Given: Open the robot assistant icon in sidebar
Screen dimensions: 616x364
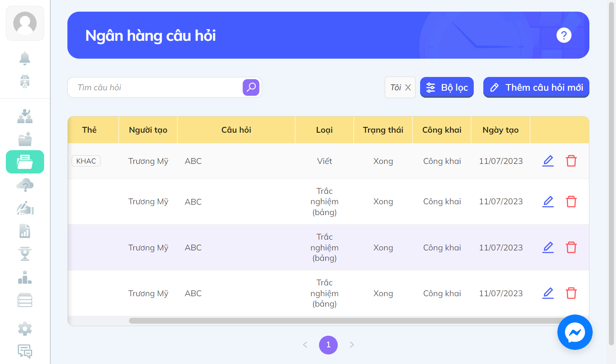Looking at the screenshot, I should tap(25, 81).
